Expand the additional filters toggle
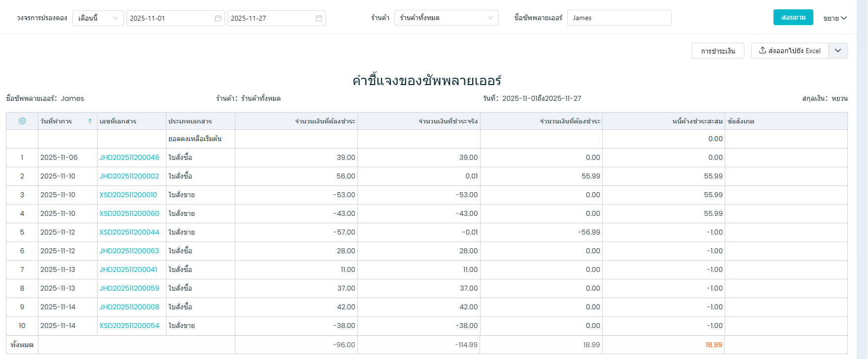 (835, 18)
